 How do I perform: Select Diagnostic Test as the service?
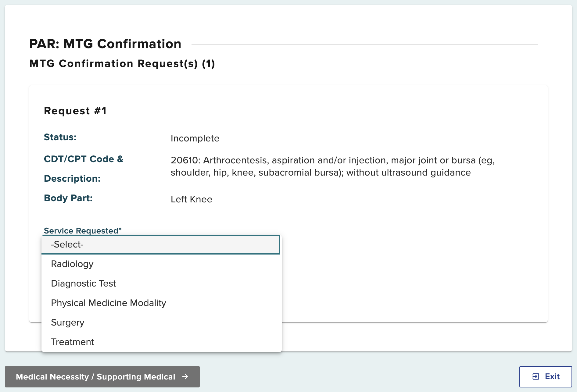[x=83, y=283]
